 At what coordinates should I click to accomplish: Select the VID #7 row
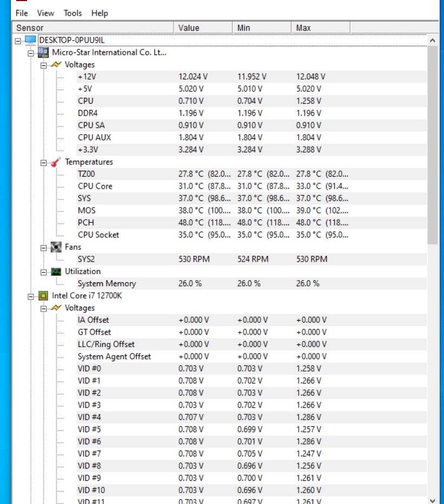[251, 454]
